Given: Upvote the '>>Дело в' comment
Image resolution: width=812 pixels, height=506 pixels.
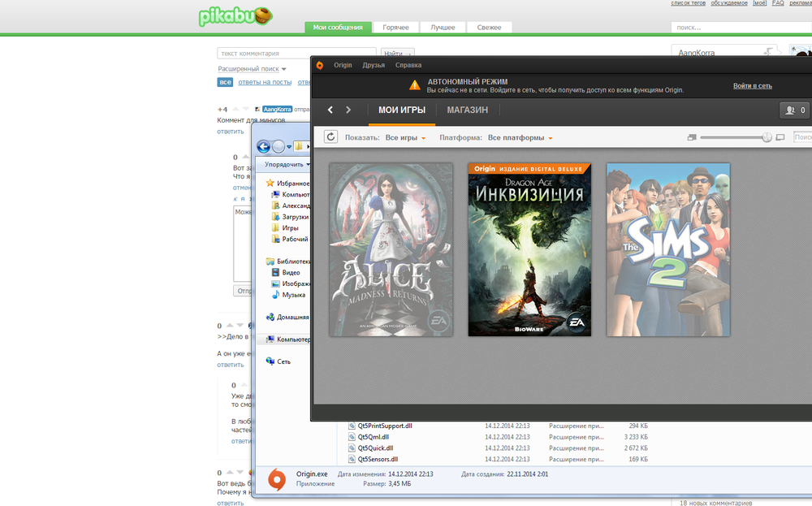Looking at the screenshot, I should point(230,326).
